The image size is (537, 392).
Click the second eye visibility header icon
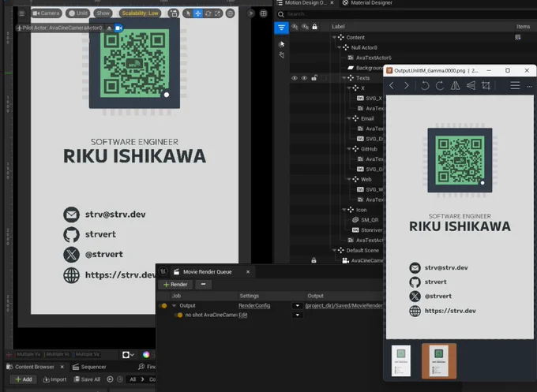tap(305, 26)
